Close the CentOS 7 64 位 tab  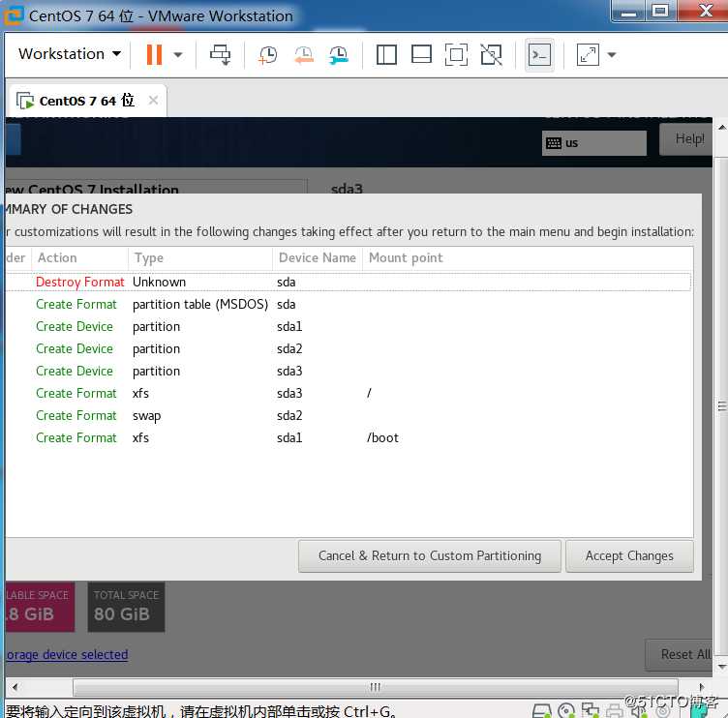pos(153,100)
